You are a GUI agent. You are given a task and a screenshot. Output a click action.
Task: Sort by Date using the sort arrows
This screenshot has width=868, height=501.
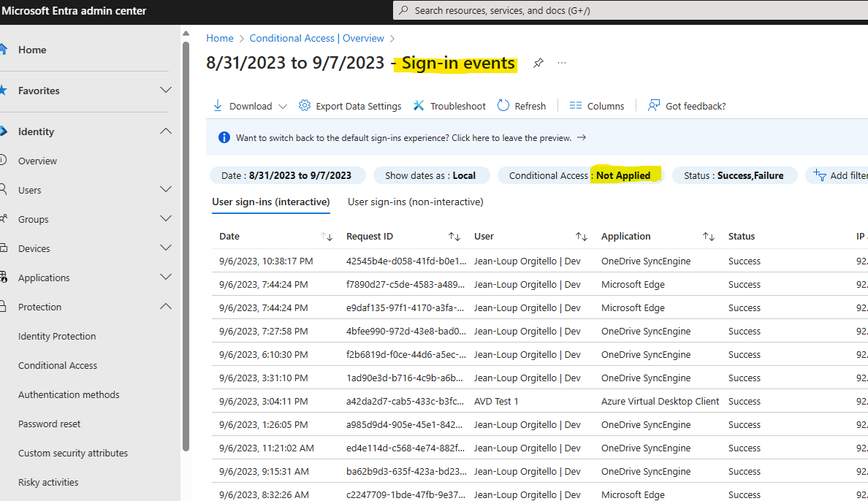327,237
